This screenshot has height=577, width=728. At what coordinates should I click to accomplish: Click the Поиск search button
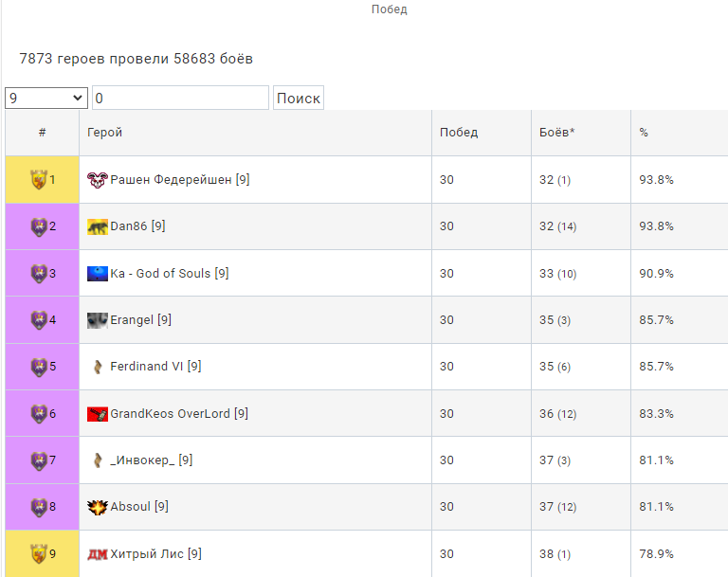[x=298, y=98]
